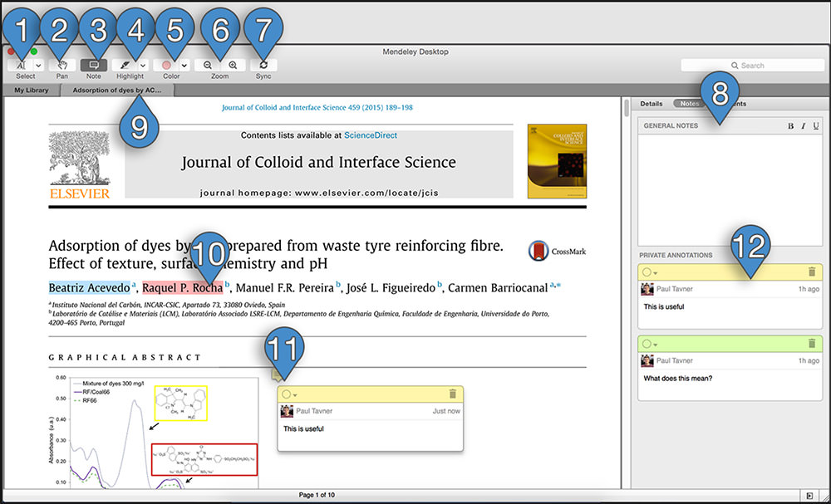Zoom out with the minus magnifier
The width and height of the screenshot is (831, 504).
208,65
